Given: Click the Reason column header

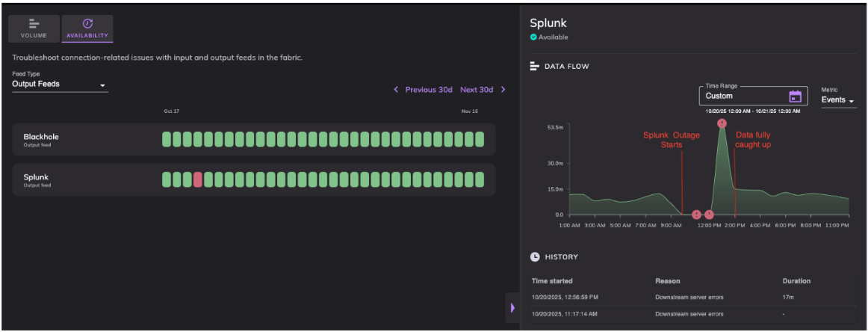Looking at the screenshot, I should click(668, 281).
